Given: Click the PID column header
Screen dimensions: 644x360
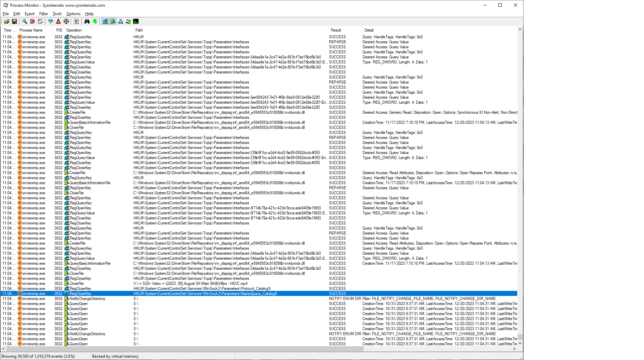Looking at the screenshot, I should coord(58,30).
